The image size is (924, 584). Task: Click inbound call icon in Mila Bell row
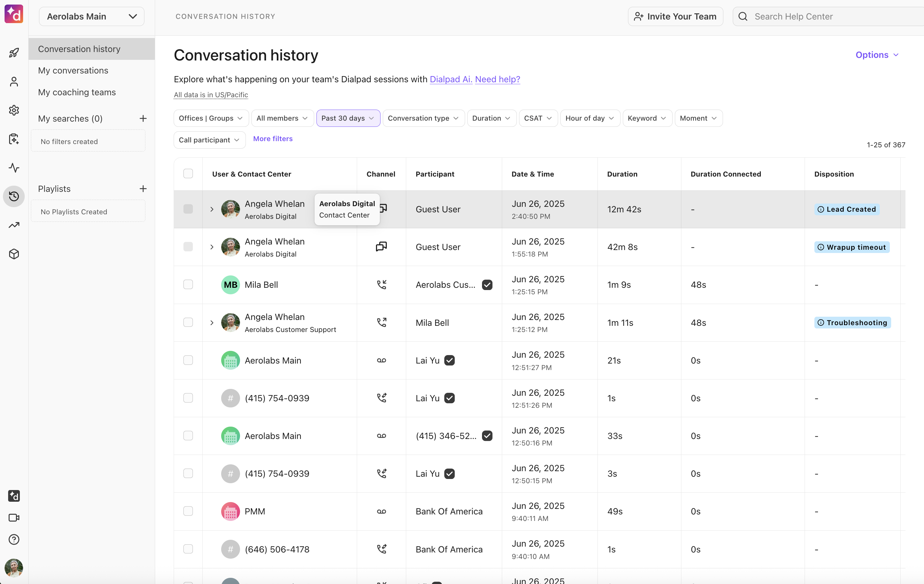click(x=382, y=285)
